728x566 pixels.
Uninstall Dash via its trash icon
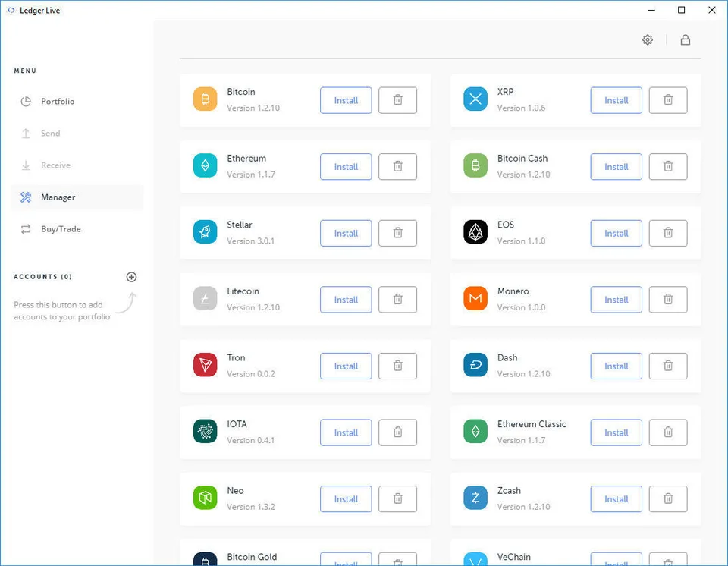(x=668, y=366)
